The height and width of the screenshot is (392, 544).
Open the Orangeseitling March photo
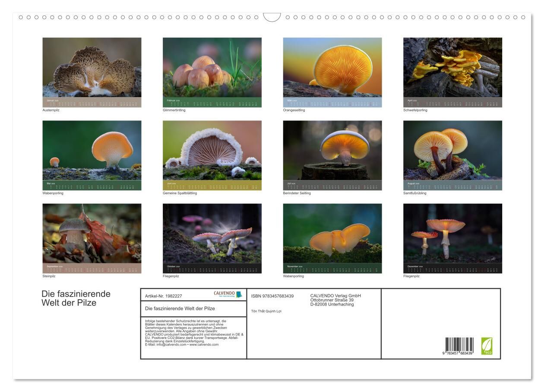(332, 67)
